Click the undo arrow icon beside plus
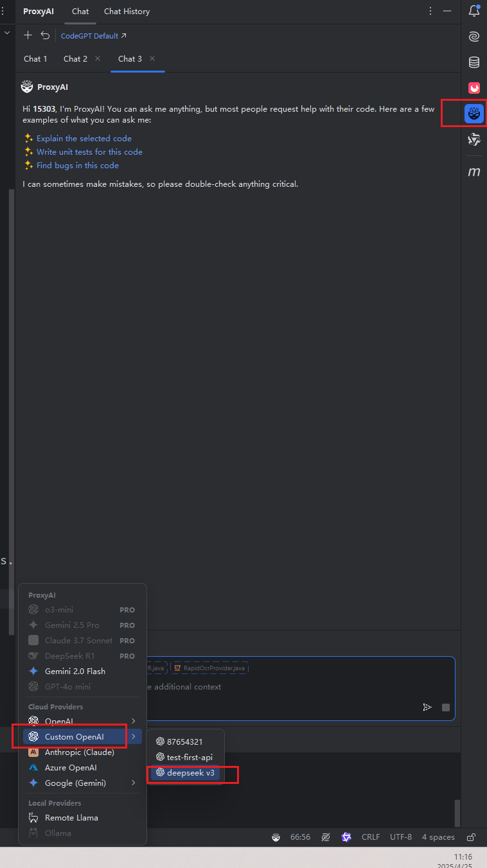Viewport: 487px width, 868px height. 45,35
